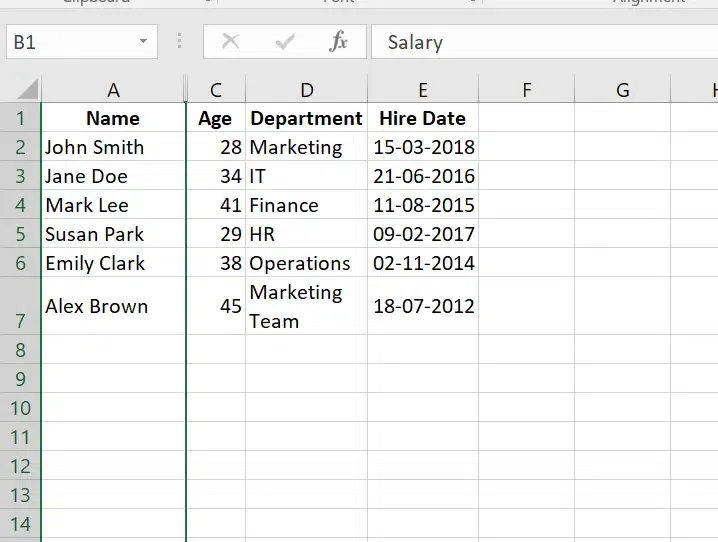Select the Finance department cell

306,205
